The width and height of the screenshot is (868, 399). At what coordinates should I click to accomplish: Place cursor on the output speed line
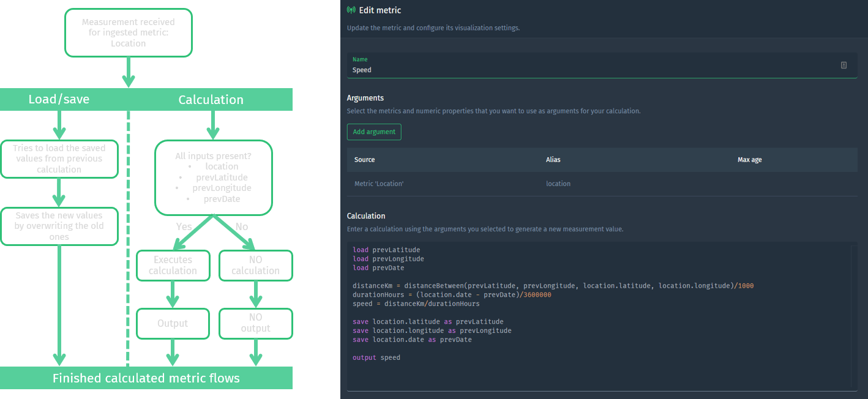(376, 357)
